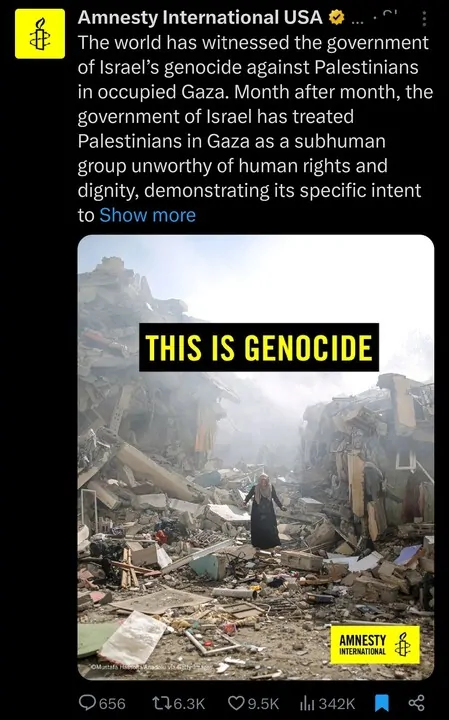Click the 6.3K reposts count
Viewport: 449px width, 720px height.
[x=189, y=703]
